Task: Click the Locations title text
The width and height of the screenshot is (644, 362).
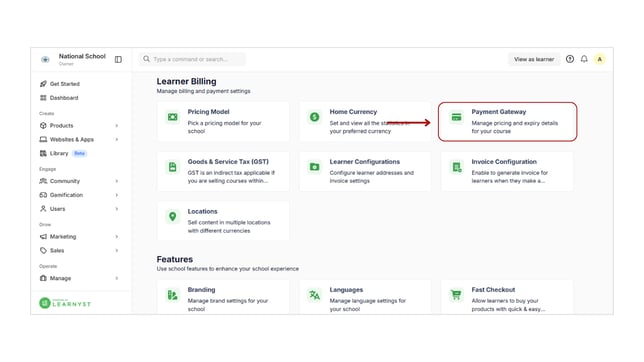Action: point(202,212)
